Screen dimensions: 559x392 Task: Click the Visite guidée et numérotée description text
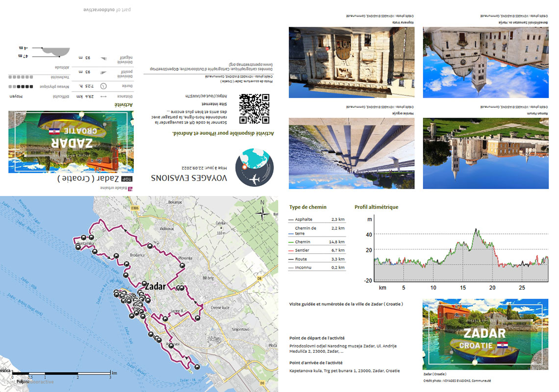pos(346,304)
